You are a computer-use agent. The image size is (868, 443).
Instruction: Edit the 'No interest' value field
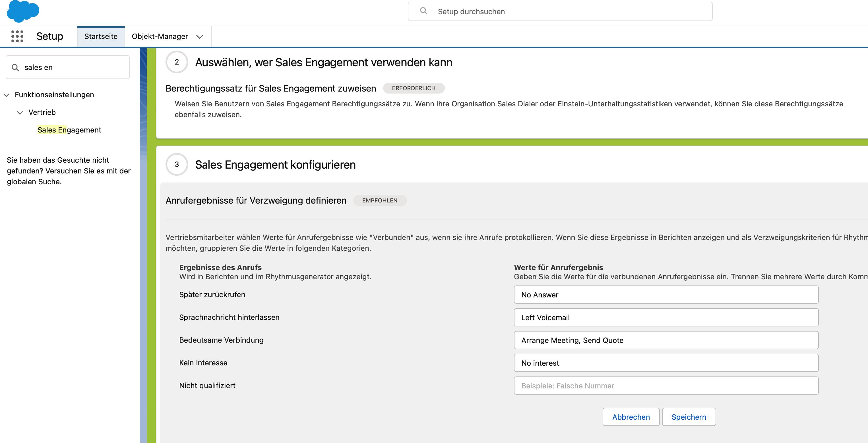pos(666,363)
